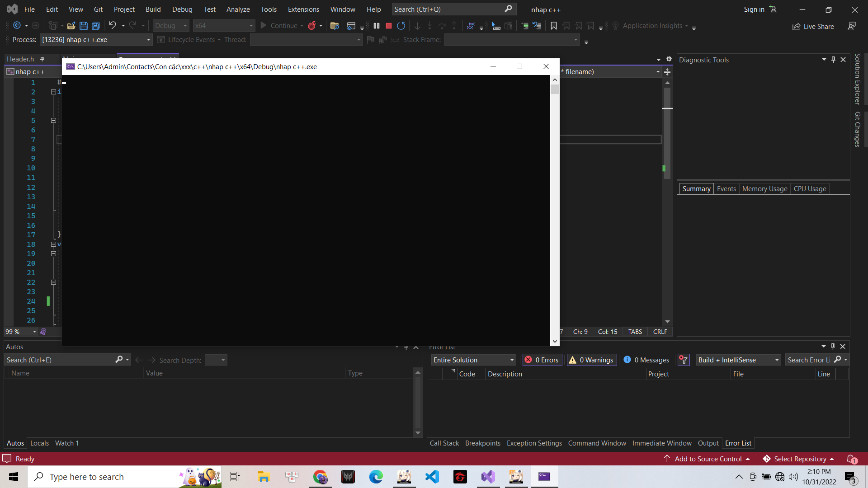Click Select Repository button
868x488 pixels.
click(x=798, y=459)
